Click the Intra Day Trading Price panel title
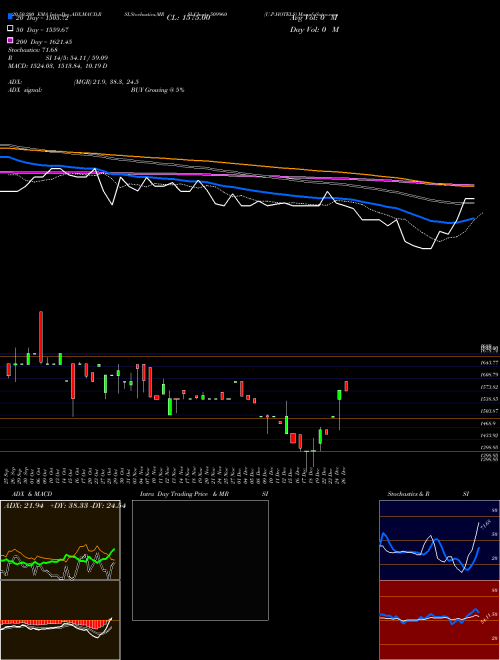The height and width of the screenshot is (660, 500). coord(184,494)
